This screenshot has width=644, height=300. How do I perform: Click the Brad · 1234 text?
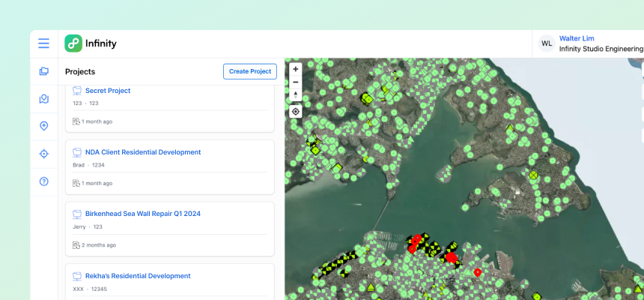coord(88,165)
